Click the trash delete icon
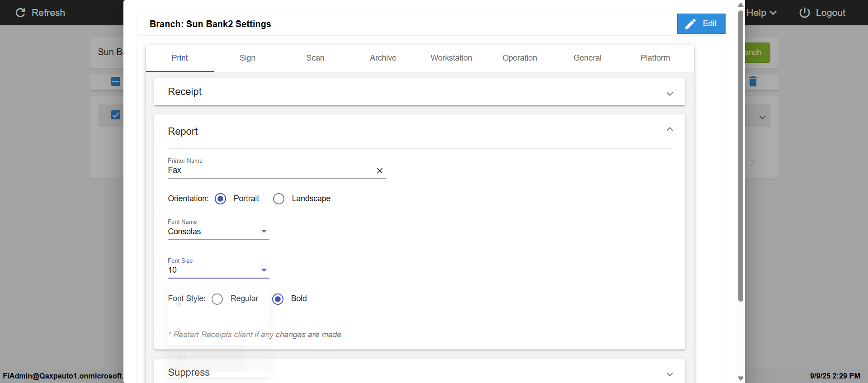Image resolution: width=868 pixels, height=383 pixels. [753, 81]
